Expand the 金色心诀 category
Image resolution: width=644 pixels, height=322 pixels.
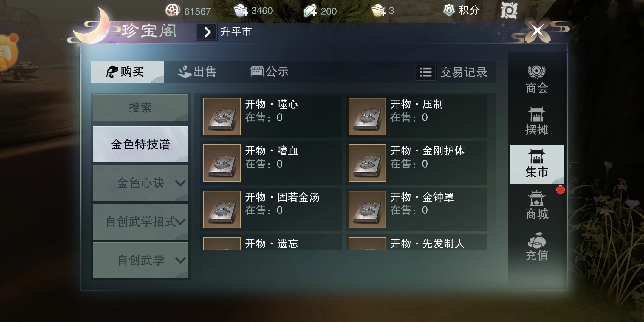[140, 183]
